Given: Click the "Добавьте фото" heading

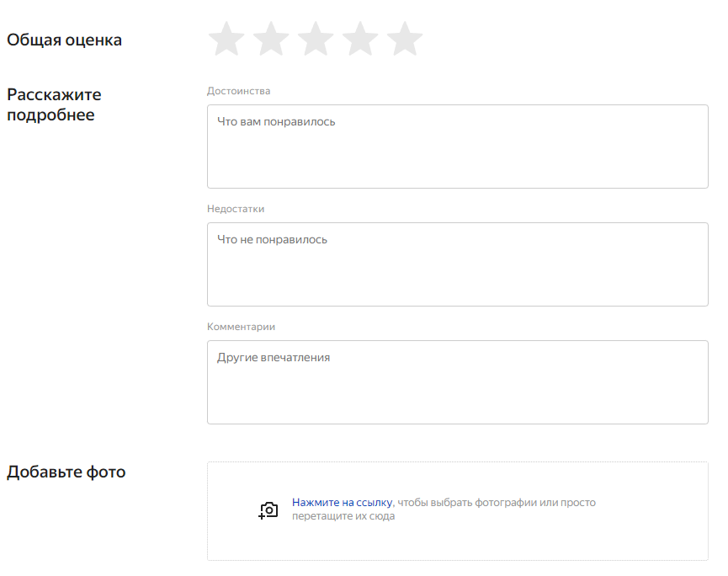Looking at the screenshot, I should point(66,472).
